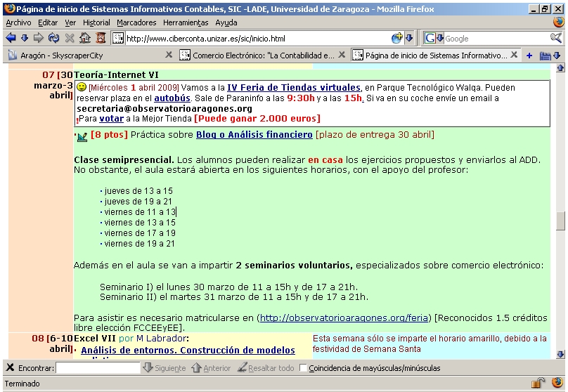568x392 pixels.
Task: Open the IV Feria de Tiendas virtuales link
Action: 294,88
